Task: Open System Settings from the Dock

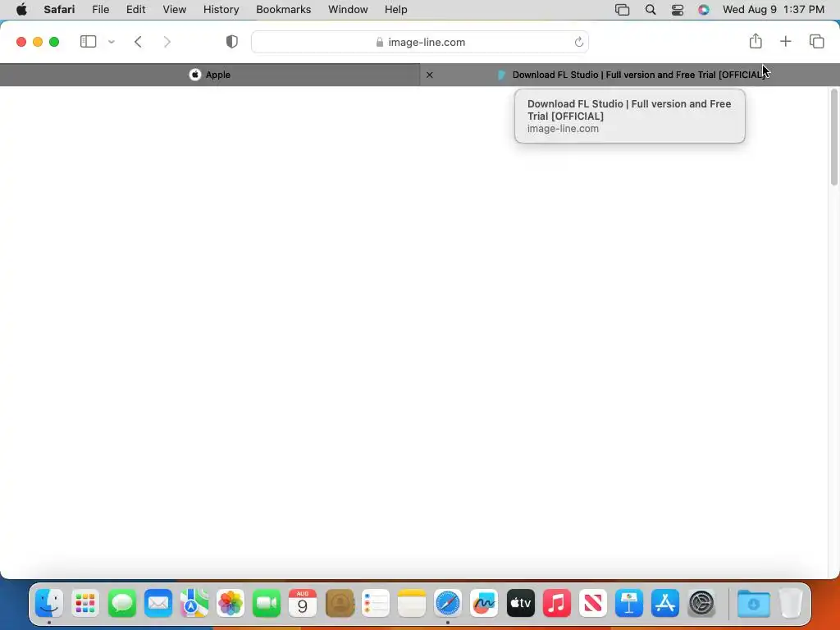Action: [x=701, y=603]
